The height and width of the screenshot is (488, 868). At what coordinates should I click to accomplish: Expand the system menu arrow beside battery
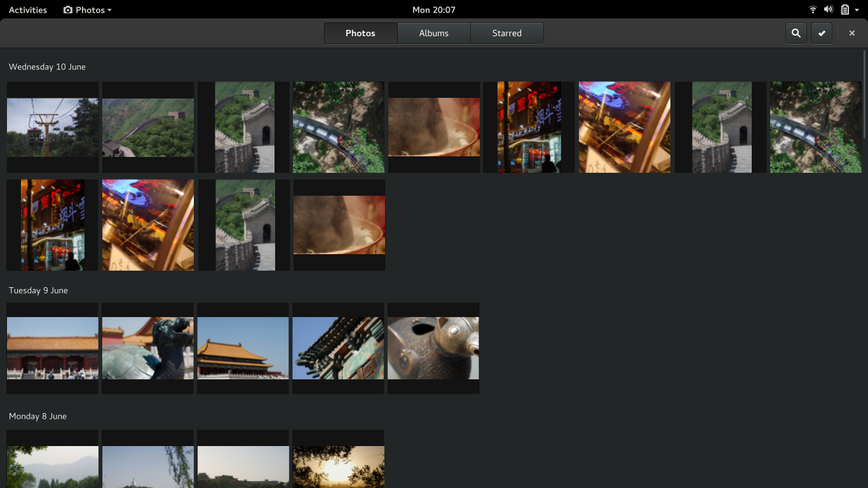click(x=857, y=10)
